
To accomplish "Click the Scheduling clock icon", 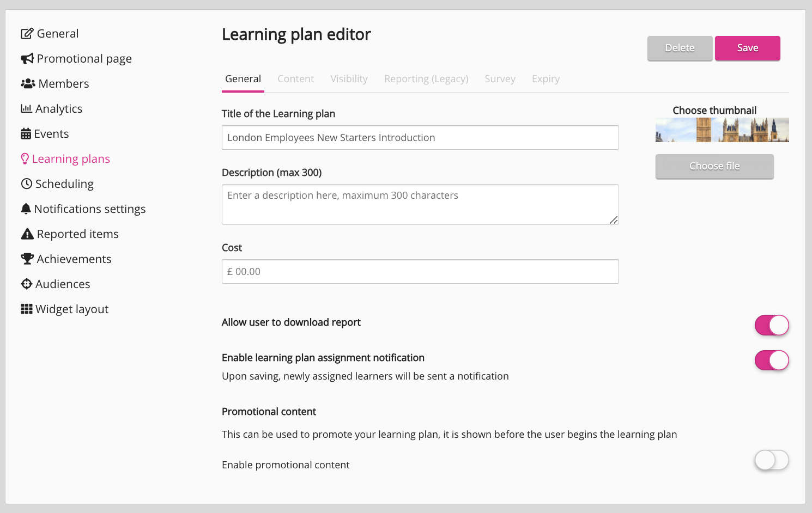I will coord(26,184).
